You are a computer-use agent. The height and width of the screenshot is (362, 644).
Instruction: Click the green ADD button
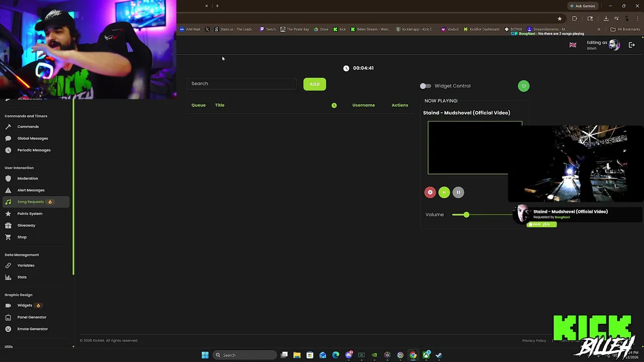coord(314,84)
